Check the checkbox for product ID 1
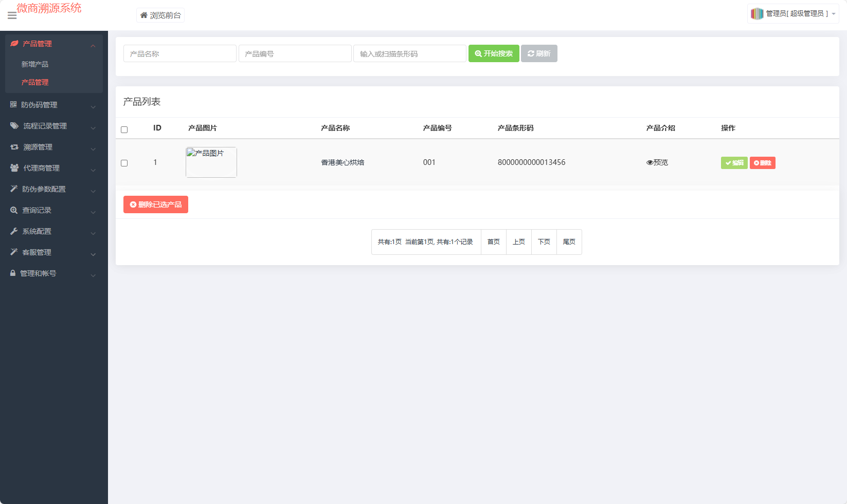Screen dimensions: 847x504 point(124,163)
